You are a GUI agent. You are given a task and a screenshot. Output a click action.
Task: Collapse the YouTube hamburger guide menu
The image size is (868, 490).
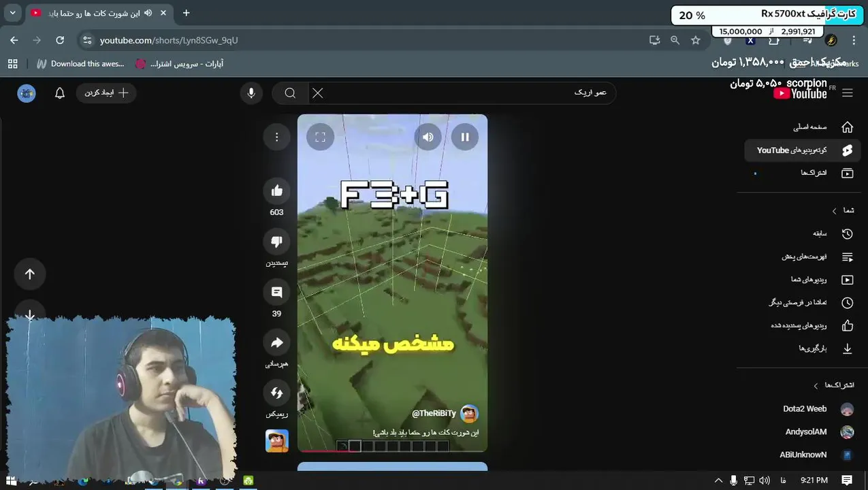coord(848,93)
